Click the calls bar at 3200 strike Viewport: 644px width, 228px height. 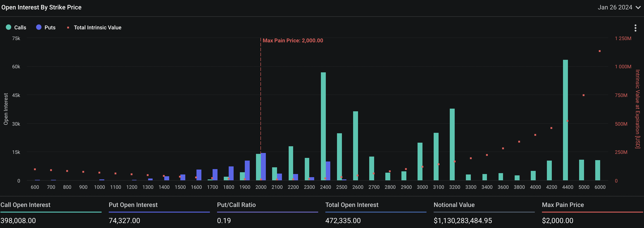452,144
